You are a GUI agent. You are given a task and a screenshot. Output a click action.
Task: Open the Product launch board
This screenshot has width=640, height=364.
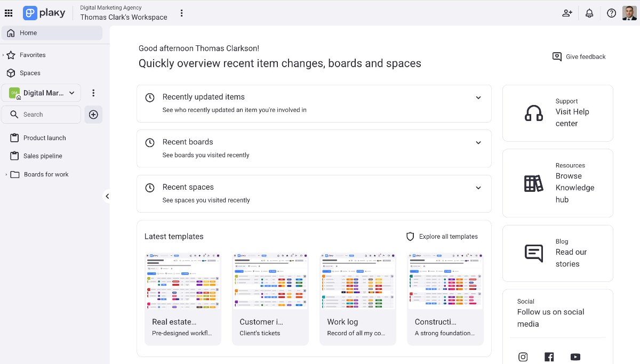click(44, 138)
